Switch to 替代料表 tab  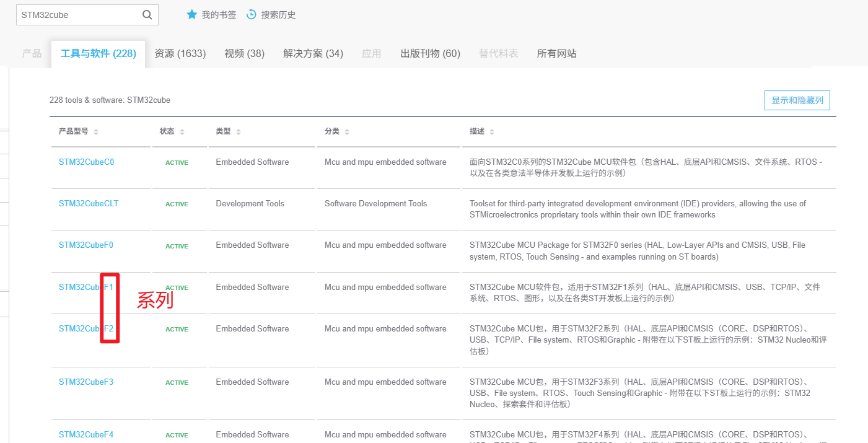[x=498, y=54]
